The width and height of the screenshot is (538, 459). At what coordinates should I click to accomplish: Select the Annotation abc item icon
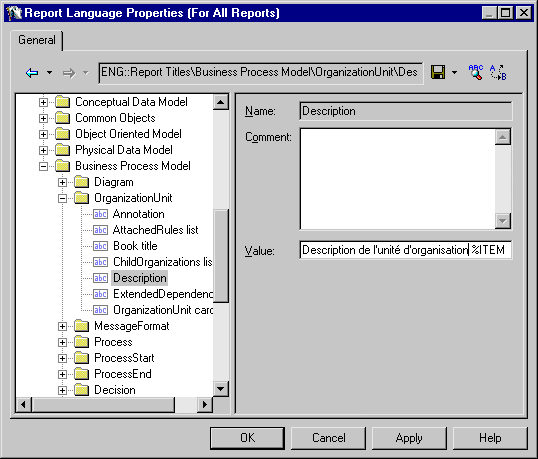[x=100, y=214]
